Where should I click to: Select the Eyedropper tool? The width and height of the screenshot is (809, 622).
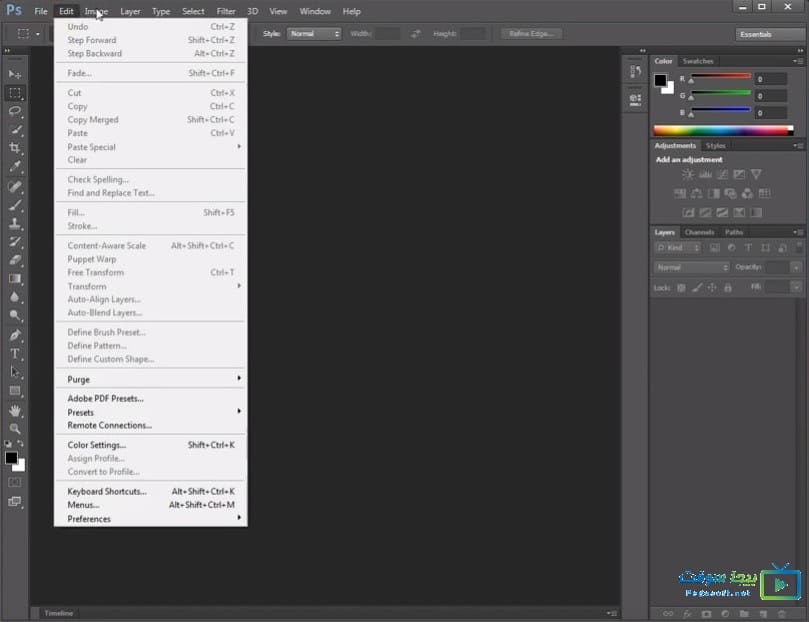pos(14,167)
